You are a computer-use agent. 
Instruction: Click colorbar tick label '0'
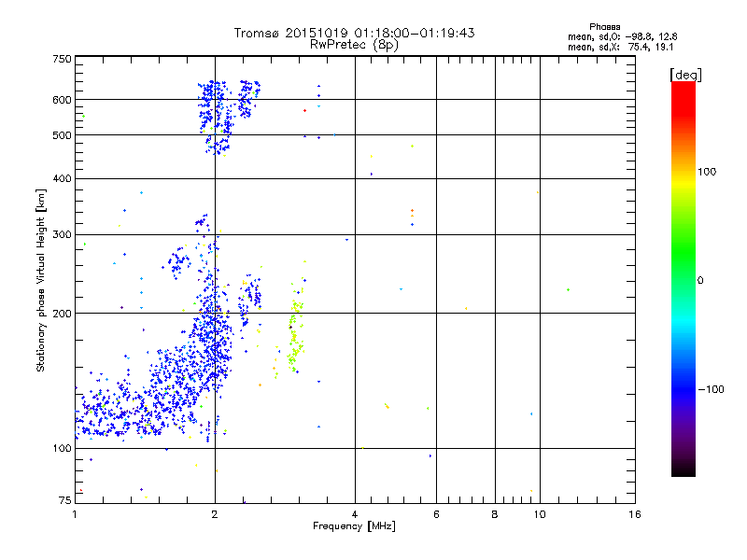pyautogui.click(x=700, y=281)
